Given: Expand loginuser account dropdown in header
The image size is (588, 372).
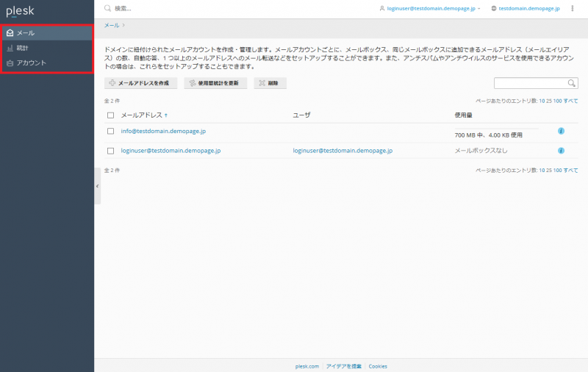Looking at the screenshot, I should point(431,8).
